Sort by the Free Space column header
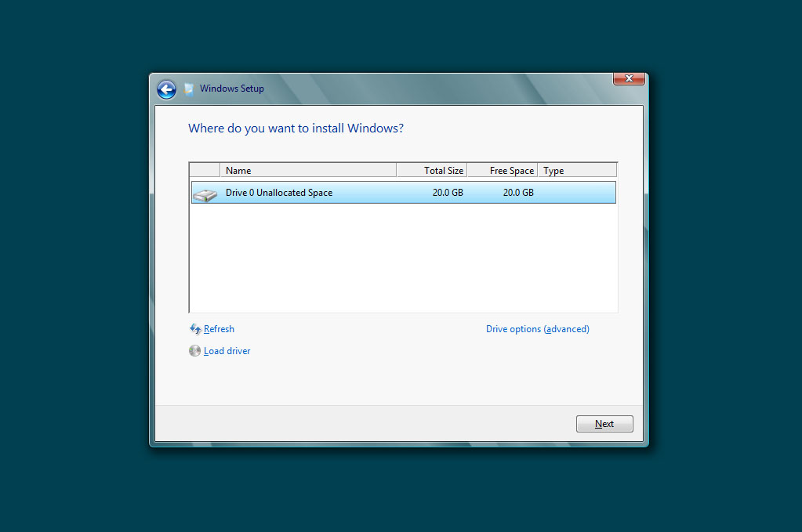The height and width of the screenshot is (532, 802). pyautogui.click(x=503, y=170)
